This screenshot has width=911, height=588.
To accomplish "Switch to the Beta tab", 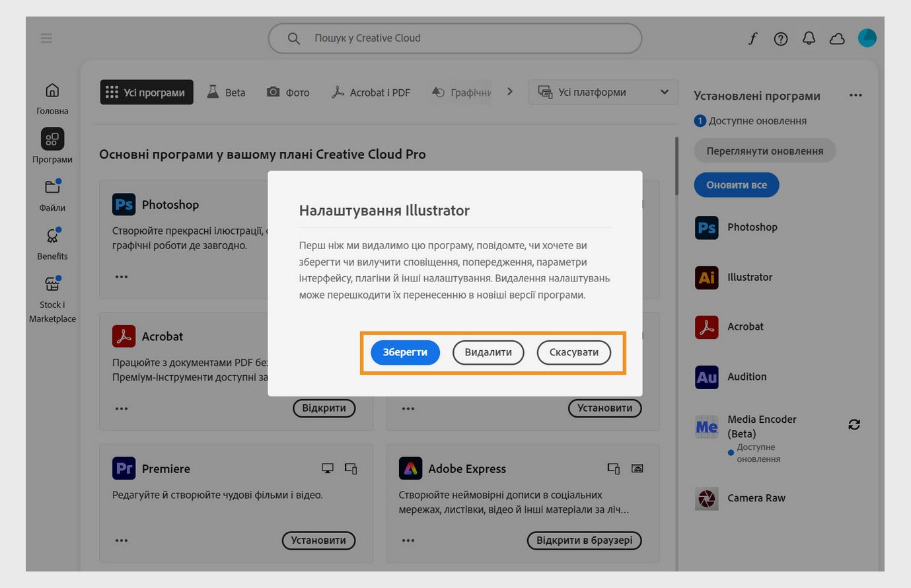I will click(x=226, y=92).
